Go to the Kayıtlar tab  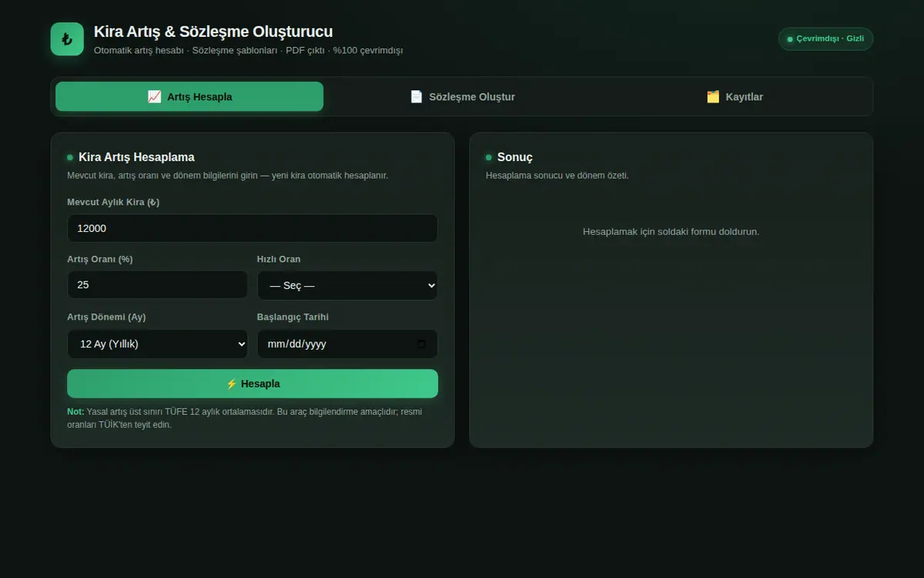click(735, 97)
